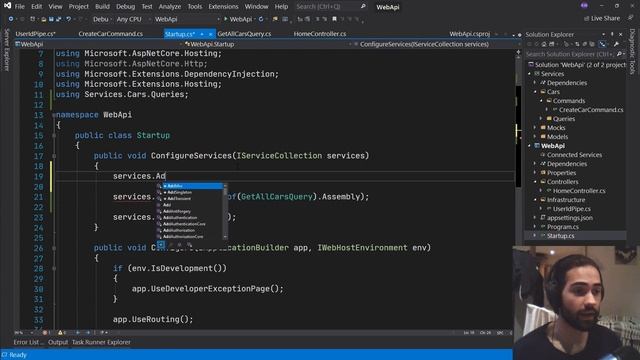The image size is (640, 360).
Task: Click Collapse All icon in Solution Explorer
Action: (584, 44)
